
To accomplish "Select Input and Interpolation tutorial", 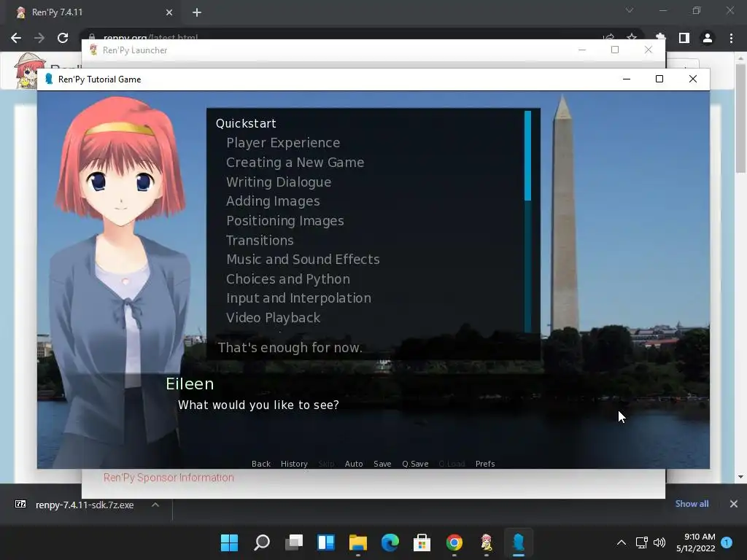I will [x=298, y=298].
